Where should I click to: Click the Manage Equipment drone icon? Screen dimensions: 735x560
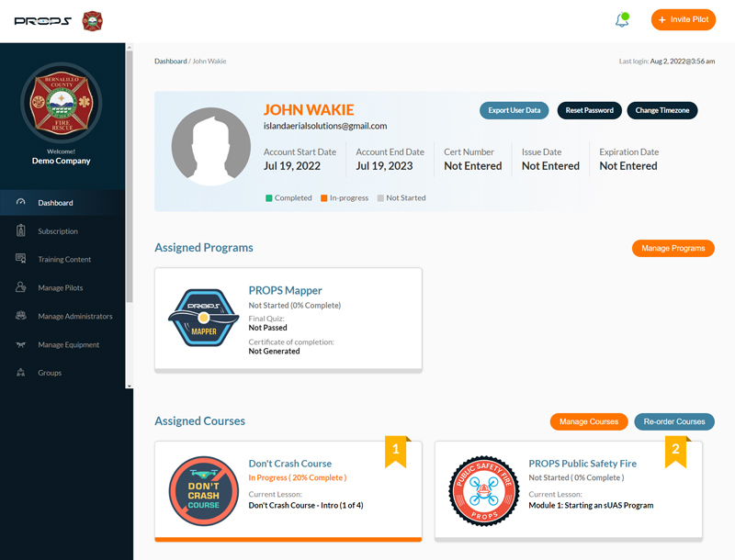[21, 345]
